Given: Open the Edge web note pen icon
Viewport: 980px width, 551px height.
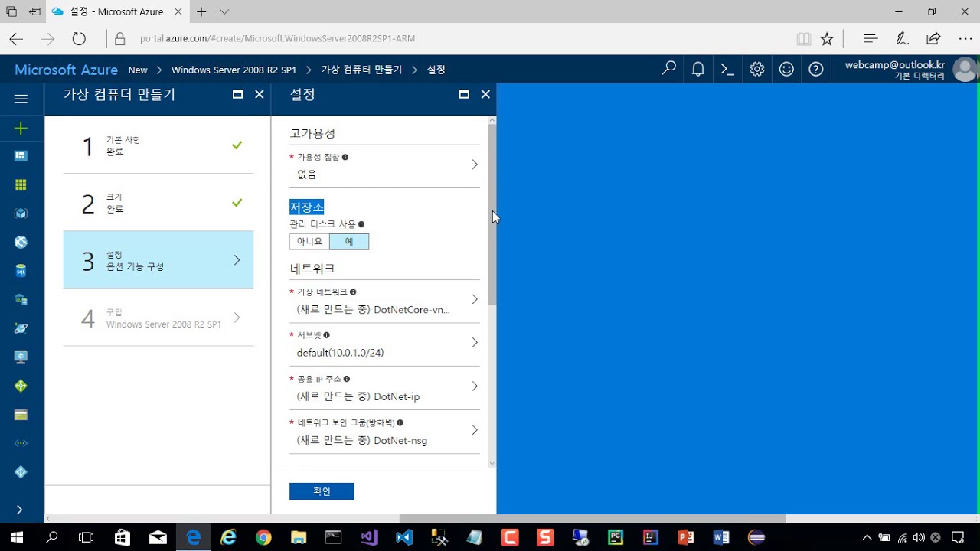Looking at the screenshot, I should click(x=902, y=38).
